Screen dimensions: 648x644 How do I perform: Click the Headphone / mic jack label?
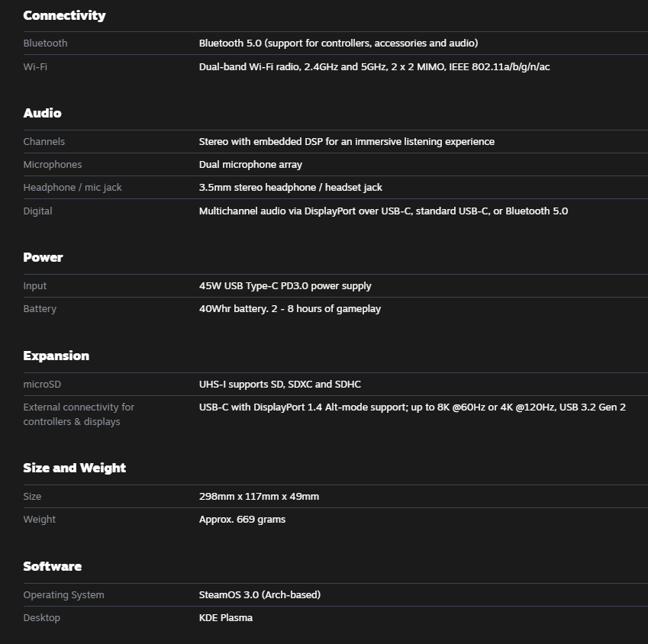[x=73, y=188]
